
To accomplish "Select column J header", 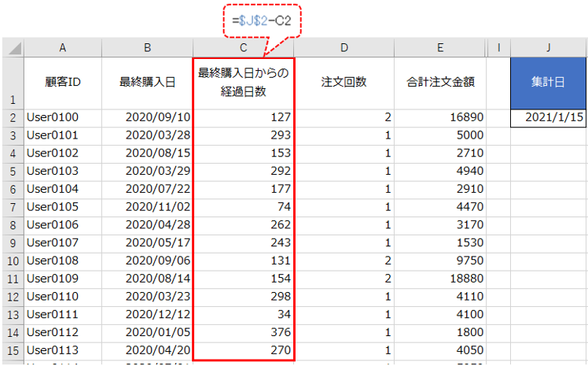I will [548, 48].
